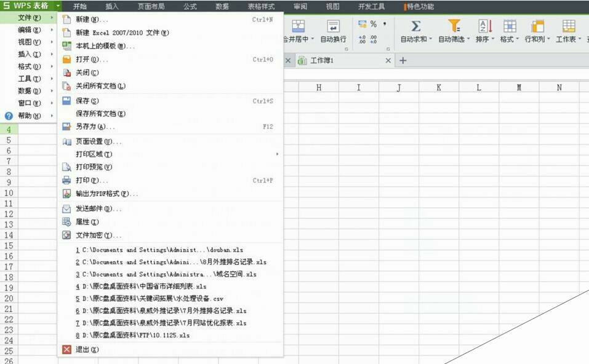Add a new document tab with plus button
589x364 pixels.
[x=403, y=60]
